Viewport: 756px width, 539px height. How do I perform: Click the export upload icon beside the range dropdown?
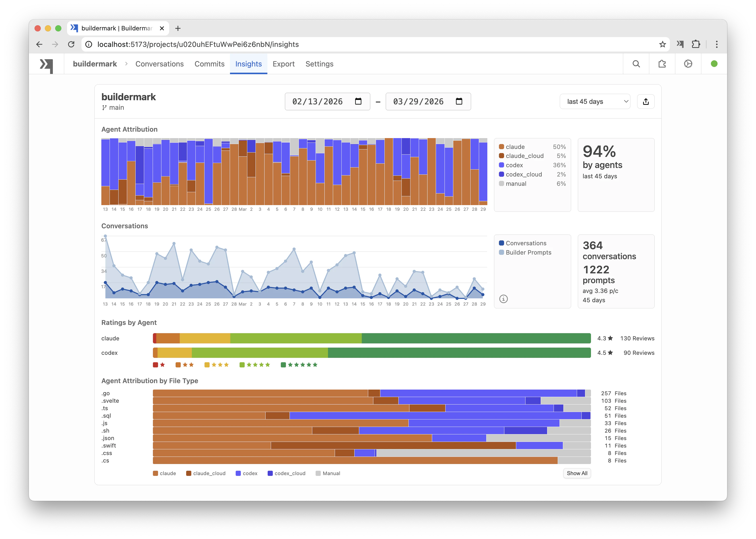pyautogui.click(x=646, y=101)
